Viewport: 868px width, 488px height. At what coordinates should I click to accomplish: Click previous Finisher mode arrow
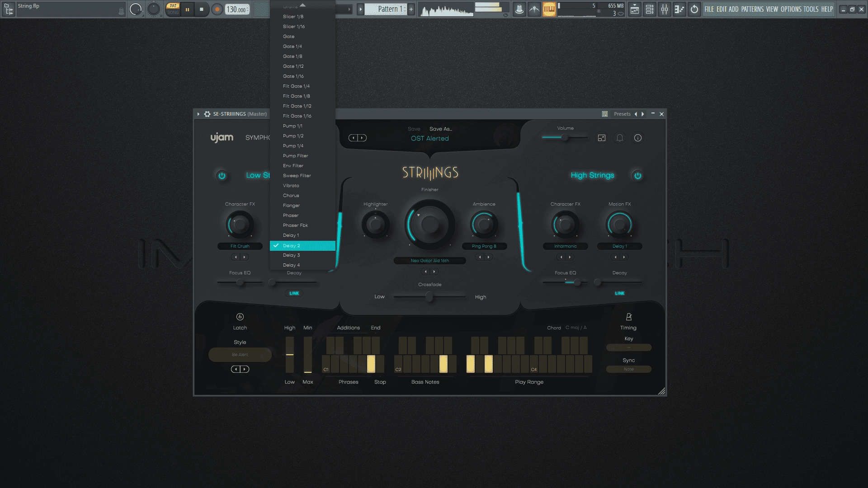[425, 272]
